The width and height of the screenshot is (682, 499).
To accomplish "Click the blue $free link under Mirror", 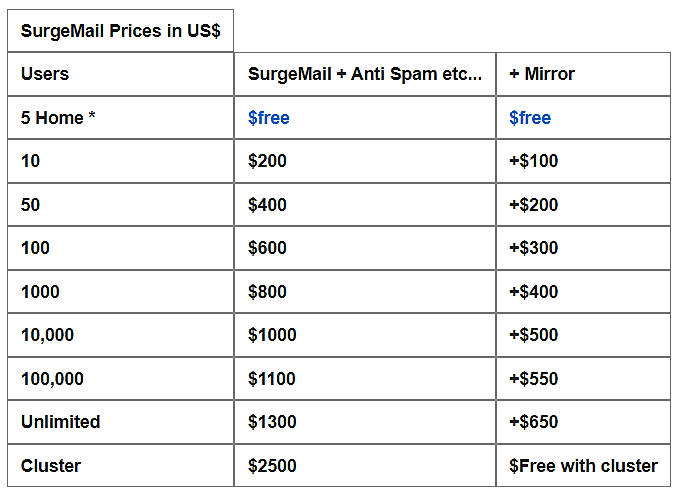I will coord(529,118).
